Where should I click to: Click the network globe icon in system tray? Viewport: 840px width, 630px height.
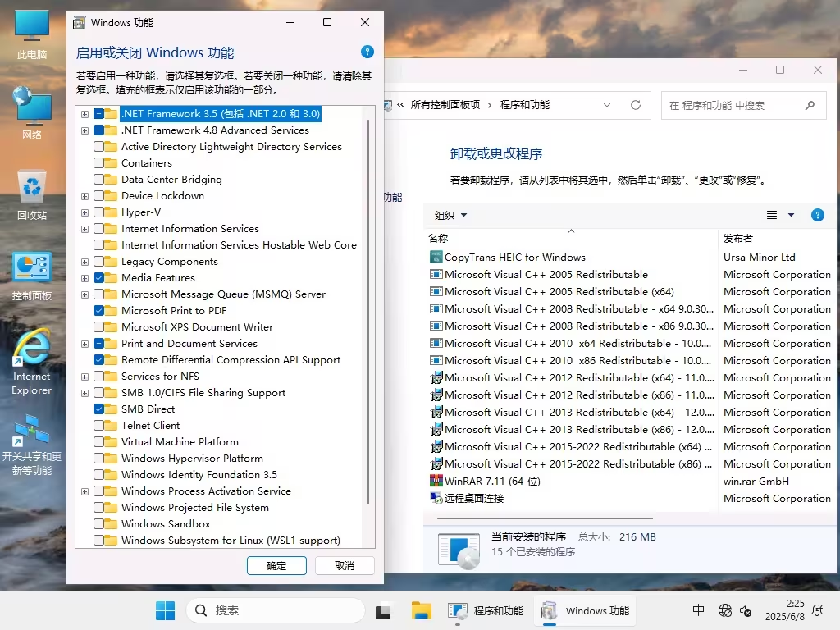[725, 610]
